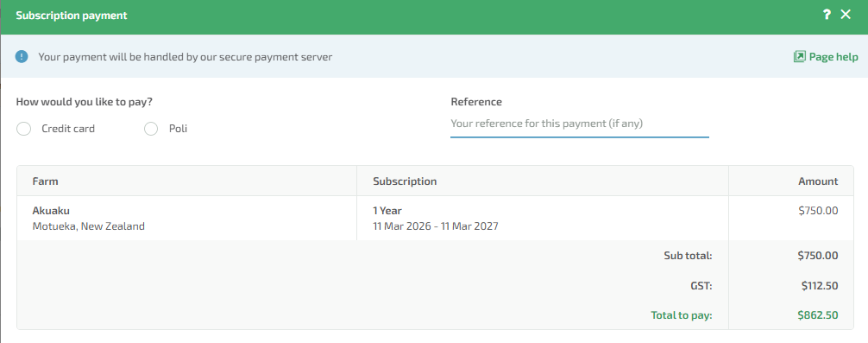Click the 1 Year subscription cell
The height and width of the screenshot is (343, 868).
tap(387, 211)
